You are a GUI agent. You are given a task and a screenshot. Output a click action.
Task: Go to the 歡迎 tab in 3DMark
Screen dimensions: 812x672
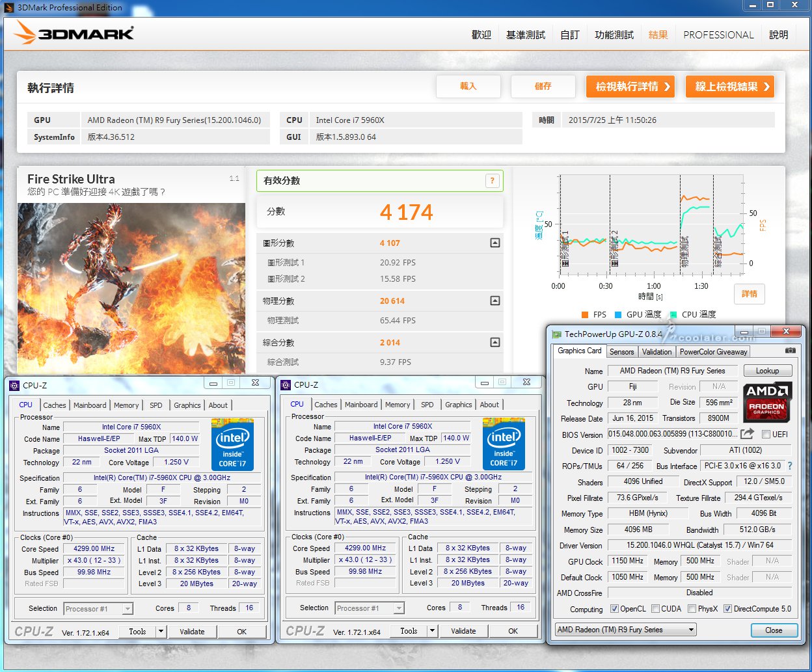point(481,34)
